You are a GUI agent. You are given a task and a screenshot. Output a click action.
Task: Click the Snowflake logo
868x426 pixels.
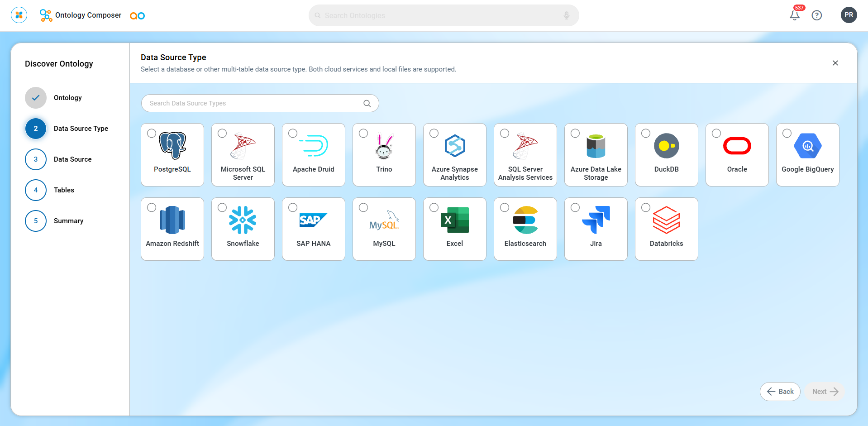[243, 220]
